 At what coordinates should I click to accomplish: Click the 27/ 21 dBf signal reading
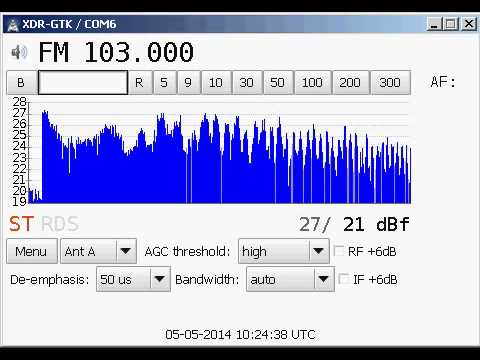click(354, 224)
